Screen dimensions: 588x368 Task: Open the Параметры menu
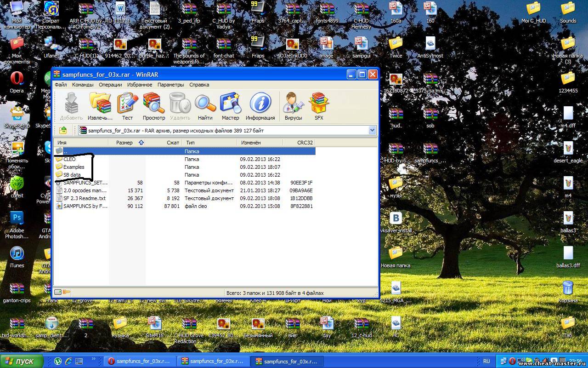click(x=170, y=85)
